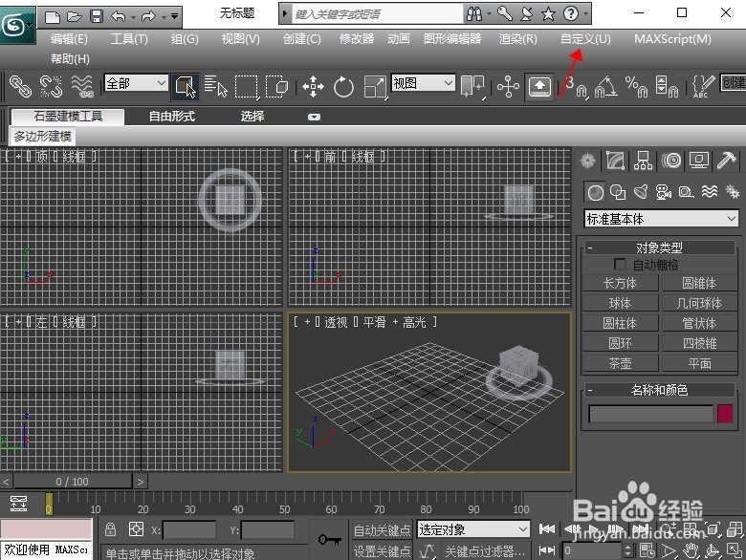Toggle Angle Snap
This screenshot has height=560, width=746.
point(605,87)
